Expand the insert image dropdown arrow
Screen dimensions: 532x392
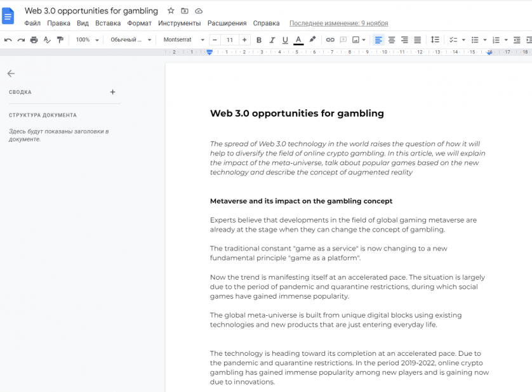click(x=364, y=40)
